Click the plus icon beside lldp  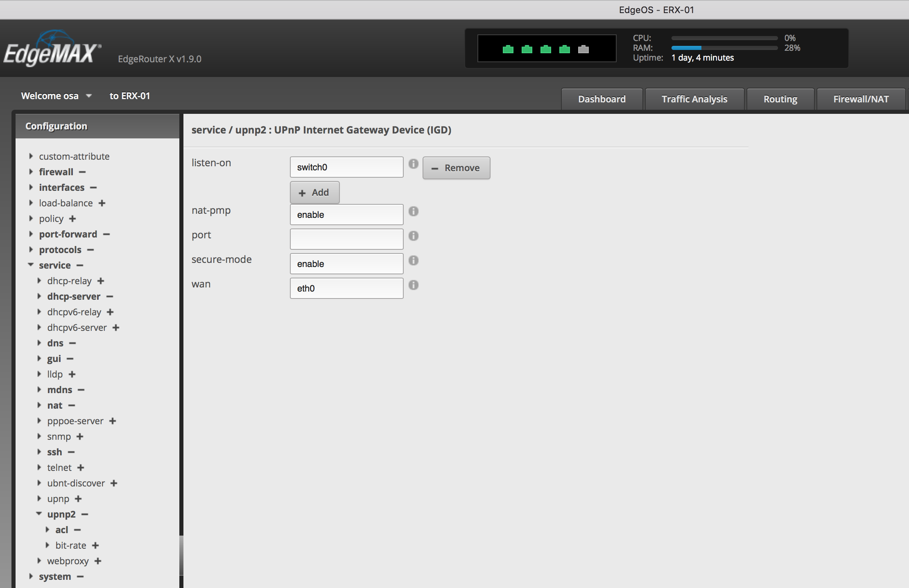click(72, 374)
